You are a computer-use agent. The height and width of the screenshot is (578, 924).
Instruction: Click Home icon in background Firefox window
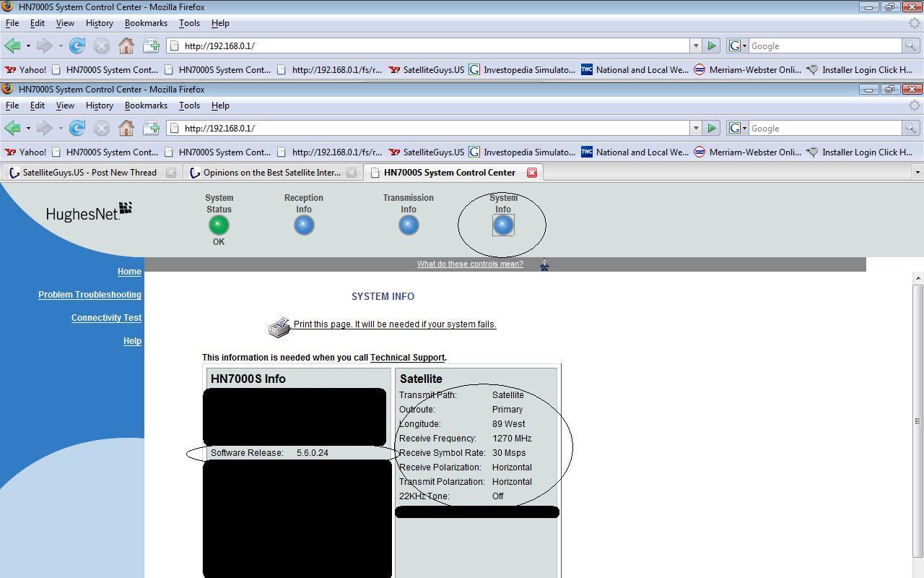(126, 46)
